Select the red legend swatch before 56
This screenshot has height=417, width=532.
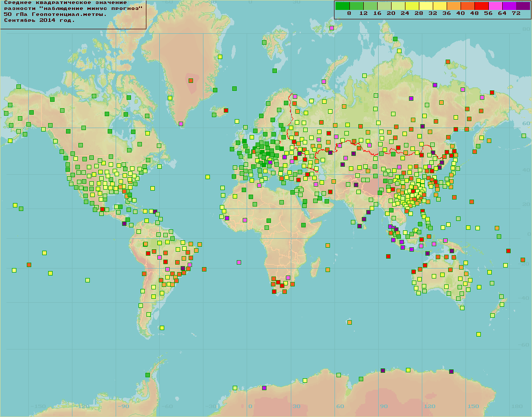[x=481, y=6]
